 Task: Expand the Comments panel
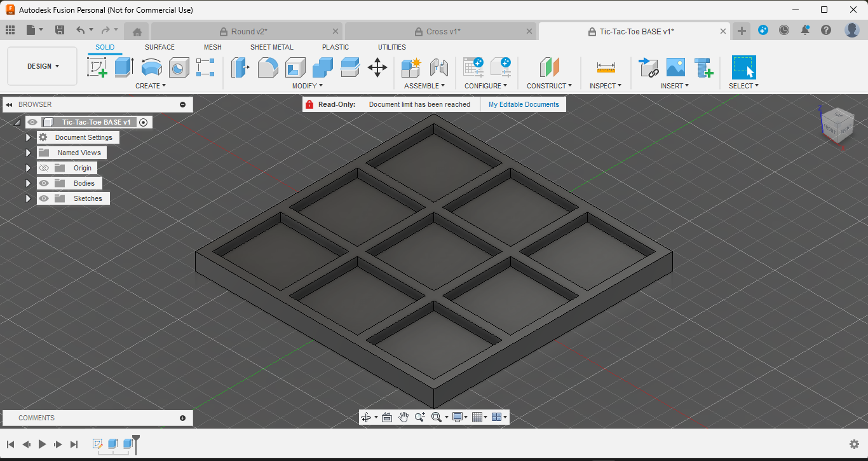(183, 418)
